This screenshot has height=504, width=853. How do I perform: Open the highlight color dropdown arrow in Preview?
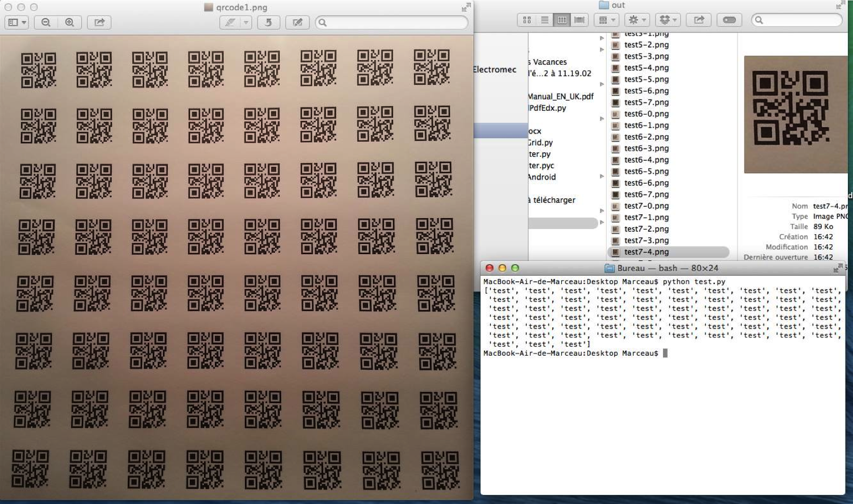[x=246, y=22]
